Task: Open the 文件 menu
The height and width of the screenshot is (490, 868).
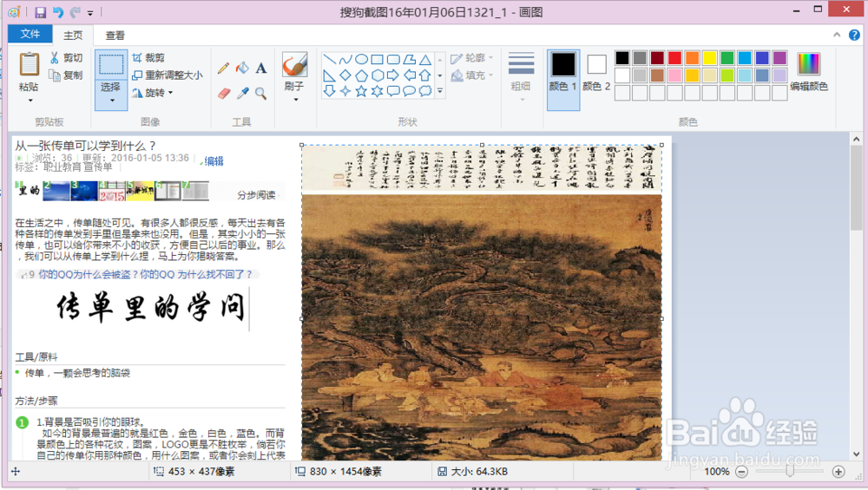Action: pos(30,35)
